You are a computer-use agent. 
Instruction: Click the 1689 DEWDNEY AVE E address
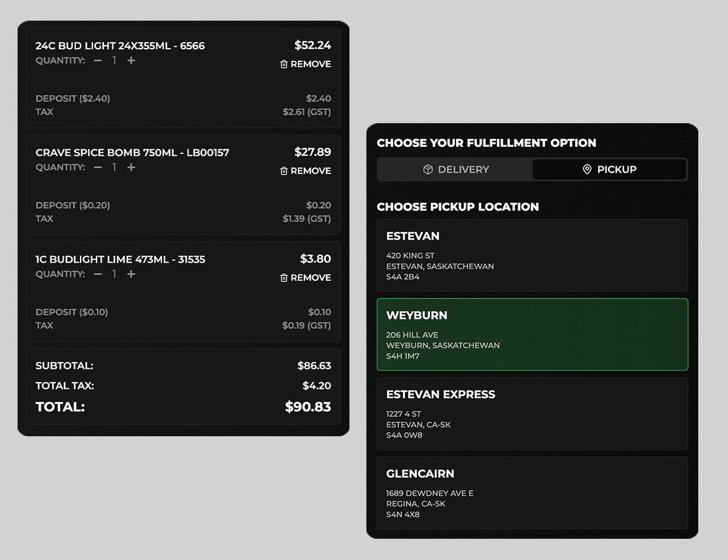(430, 493)
